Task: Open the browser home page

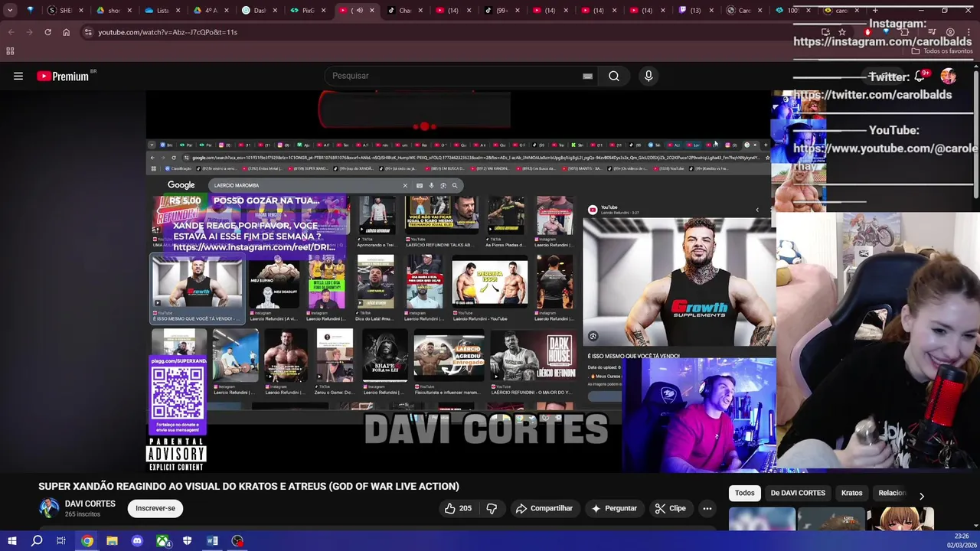Action: [66, 32]
